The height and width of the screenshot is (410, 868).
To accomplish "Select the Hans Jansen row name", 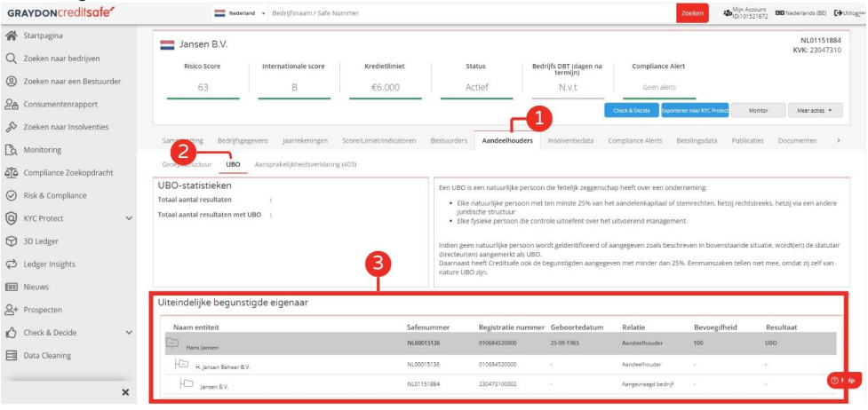I will coord(202,348).
